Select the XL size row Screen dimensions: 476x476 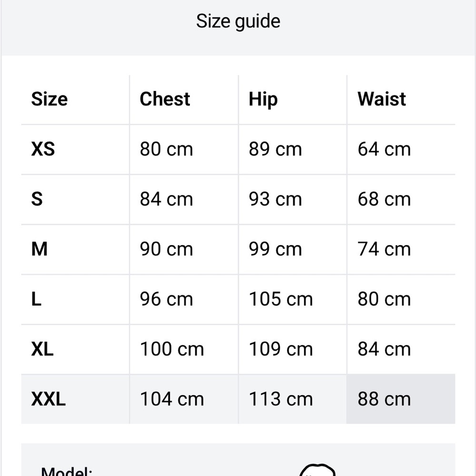pyautogui.click(x=238, y=349)
